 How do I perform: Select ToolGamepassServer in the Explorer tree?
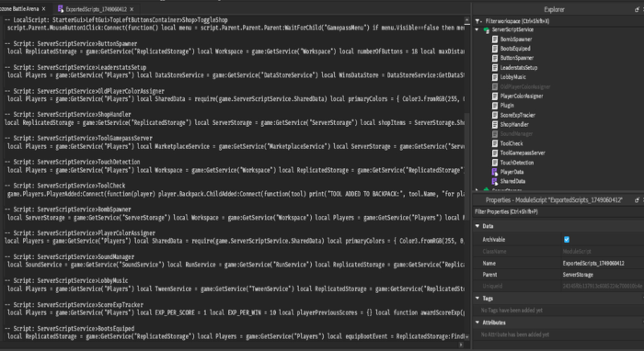[x=523, y=153]
